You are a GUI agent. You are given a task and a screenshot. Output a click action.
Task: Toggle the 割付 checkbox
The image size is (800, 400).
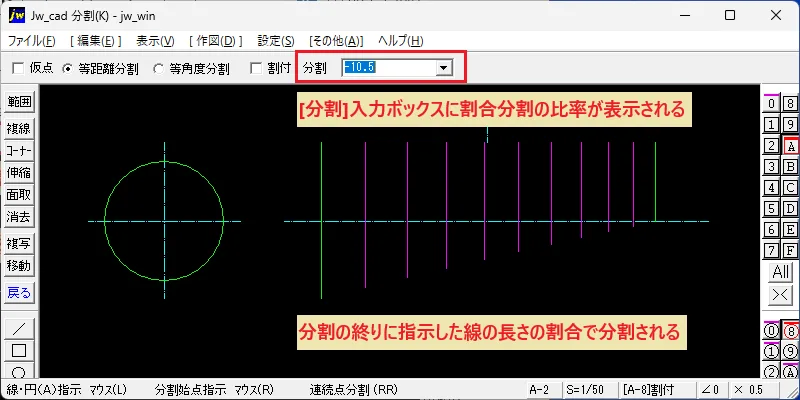(x=257, y=68)
